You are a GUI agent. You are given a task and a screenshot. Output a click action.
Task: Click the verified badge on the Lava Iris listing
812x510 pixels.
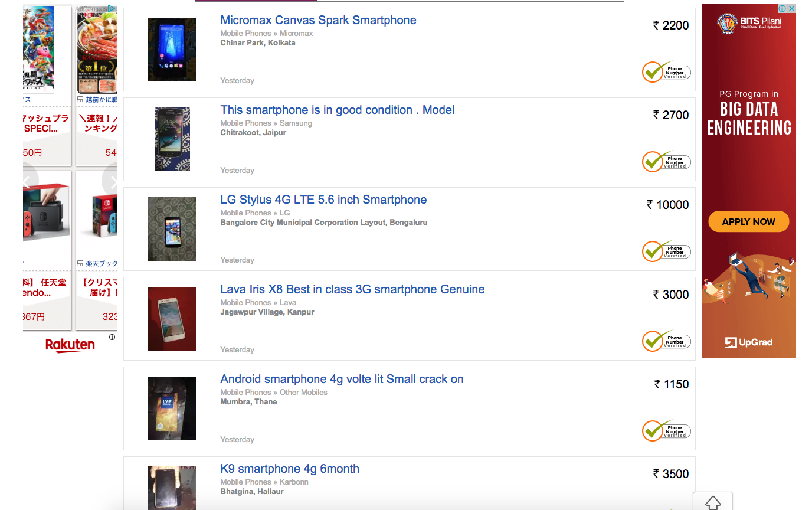tap(666, 341)
